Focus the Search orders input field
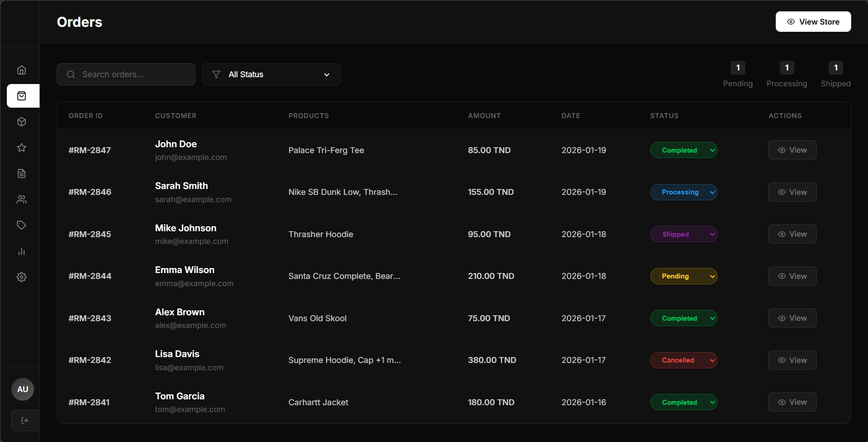Image resolution: width=868 pixels, height=442 pixels. coord(126,74)
